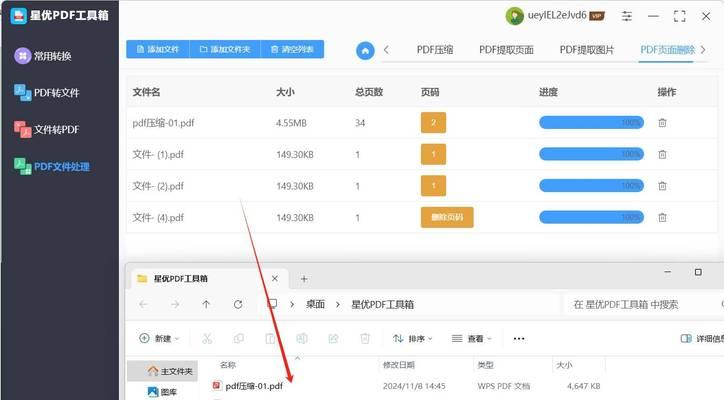Viewport: 724px width, 400px height.
Task: Click the user avatar icon
Action: 514,16
